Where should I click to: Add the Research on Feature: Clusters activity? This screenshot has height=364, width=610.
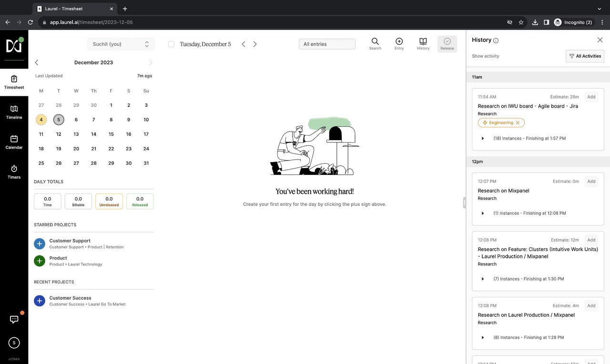point(591,240)
